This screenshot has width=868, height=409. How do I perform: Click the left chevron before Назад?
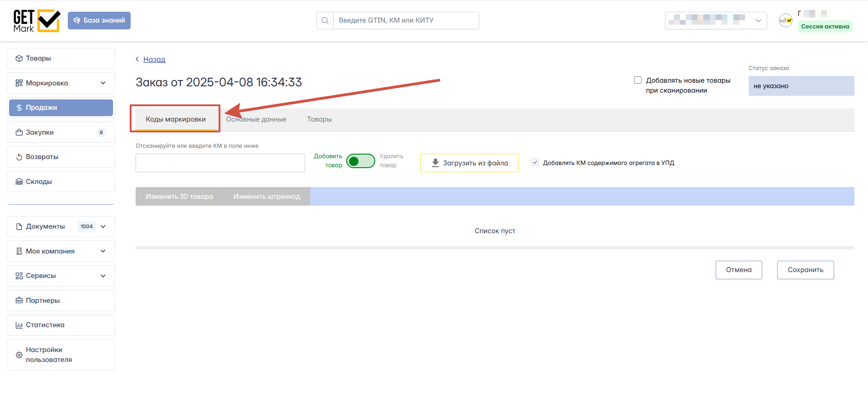coord(137,59)
